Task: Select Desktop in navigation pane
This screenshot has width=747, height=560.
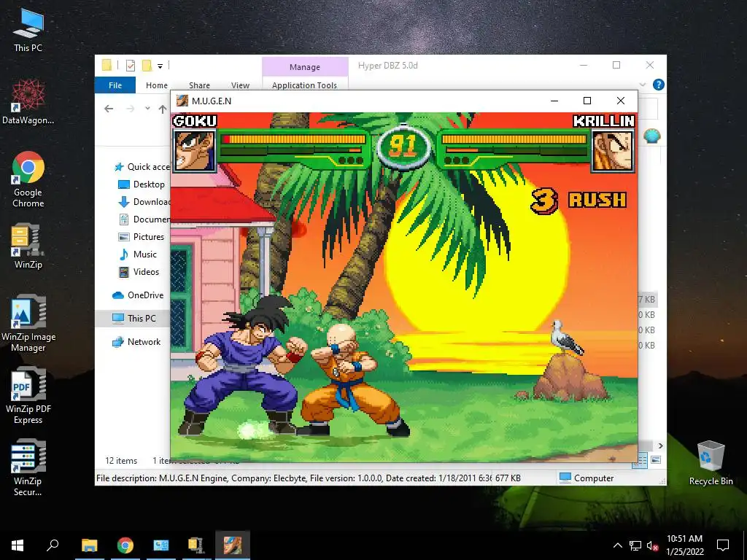Action: point(142,184)
